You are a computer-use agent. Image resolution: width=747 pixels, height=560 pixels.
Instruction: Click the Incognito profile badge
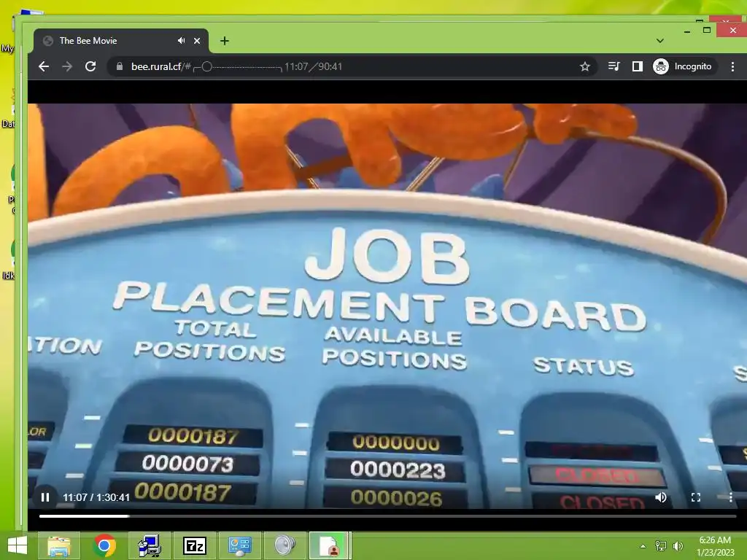point(683,66)
